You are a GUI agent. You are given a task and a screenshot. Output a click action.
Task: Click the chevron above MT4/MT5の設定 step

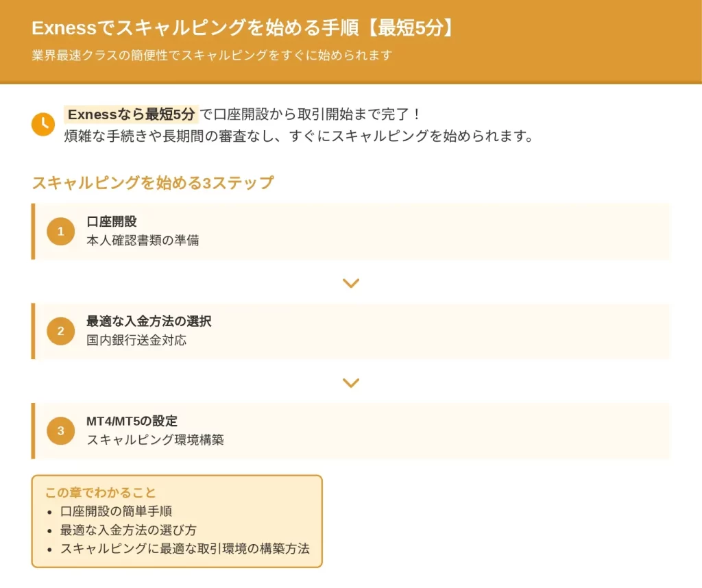pyautogui.click(x=351, y=383)
